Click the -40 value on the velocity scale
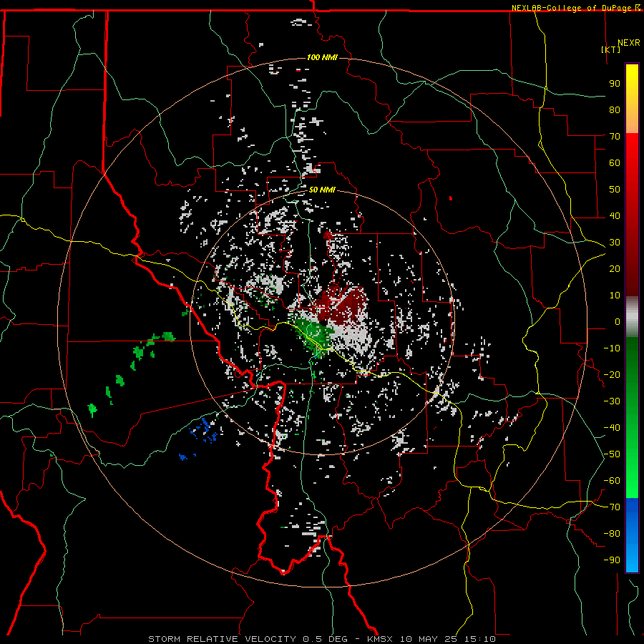Screen dimensions: 644x644 (x=612, y=428)
